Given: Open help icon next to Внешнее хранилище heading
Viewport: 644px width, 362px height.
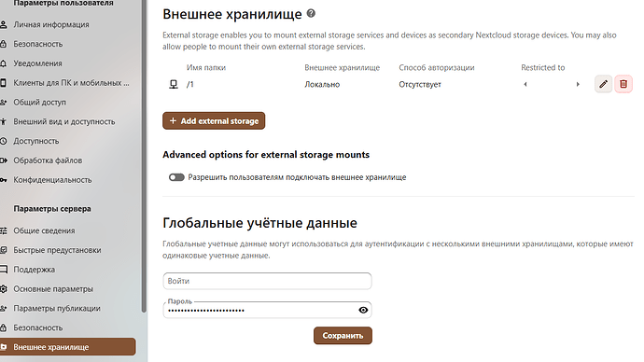Looking at the screenshot, I should (311, 14).
